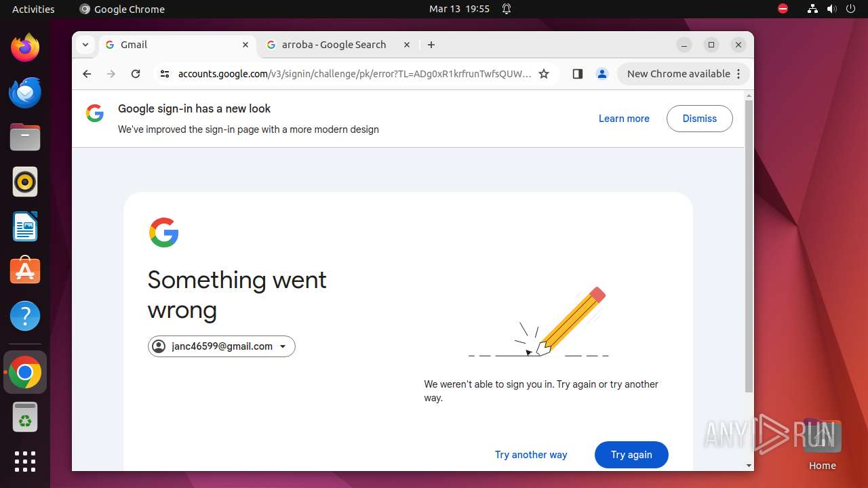
Task: Click the page vertical scrollbar
Action: [749, 246]
